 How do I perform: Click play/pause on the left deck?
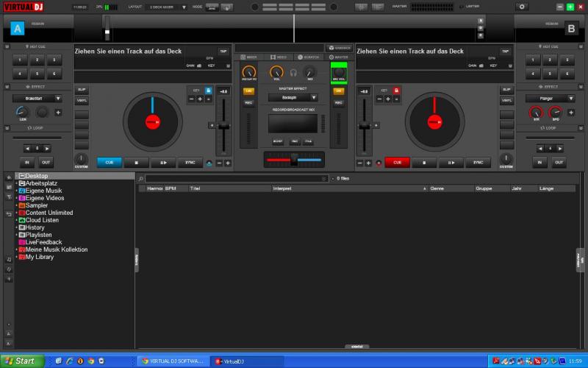[x=162, y=163]
